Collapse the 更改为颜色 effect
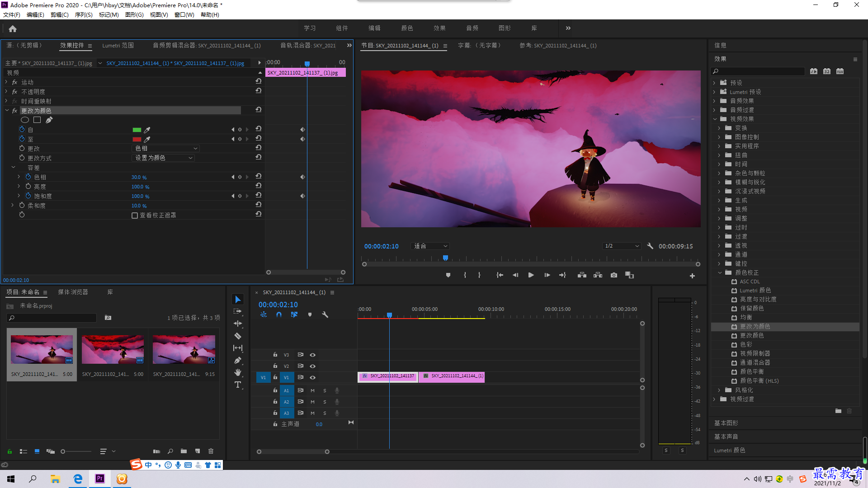868x488 pixels. [6, 111]
